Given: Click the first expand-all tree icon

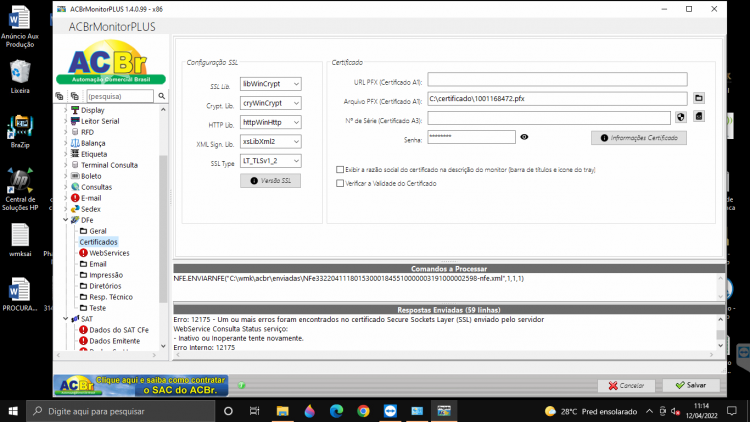Looking at the screenshot, I should pyautogui.click(x=59, y=96).
